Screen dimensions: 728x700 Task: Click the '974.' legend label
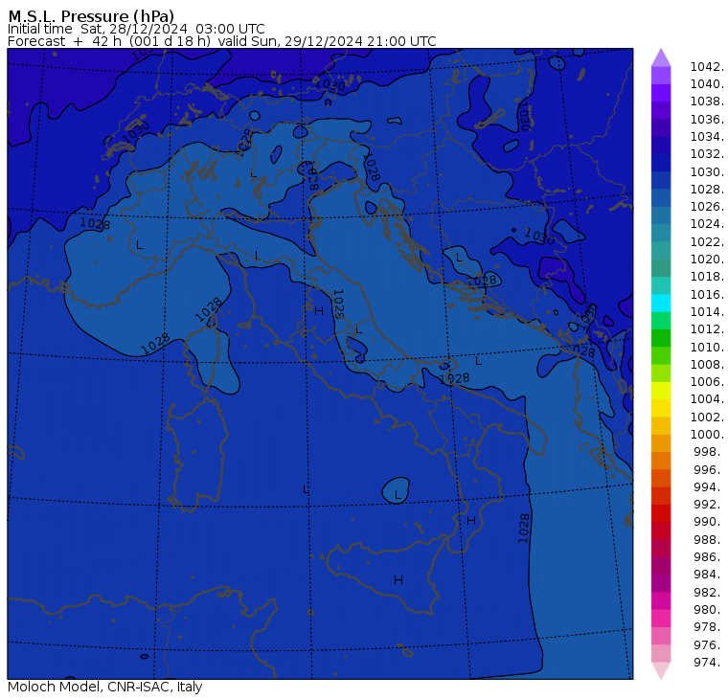click(x=709, y=663)
